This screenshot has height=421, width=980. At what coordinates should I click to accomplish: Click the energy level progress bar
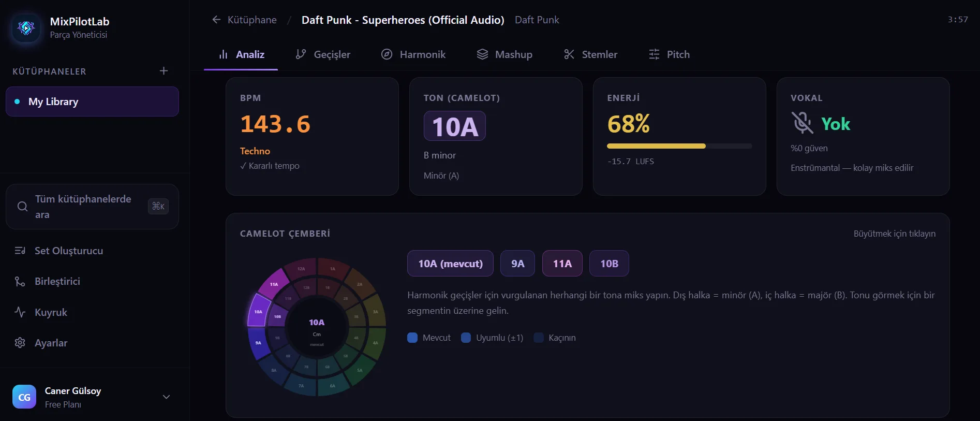[x=679, y=146]
